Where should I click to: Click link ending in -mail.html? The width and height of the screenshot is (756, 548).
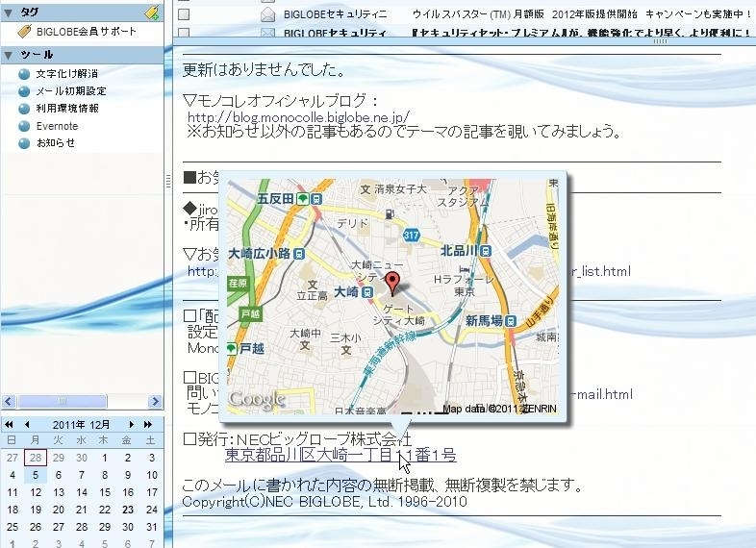(601, 395)
